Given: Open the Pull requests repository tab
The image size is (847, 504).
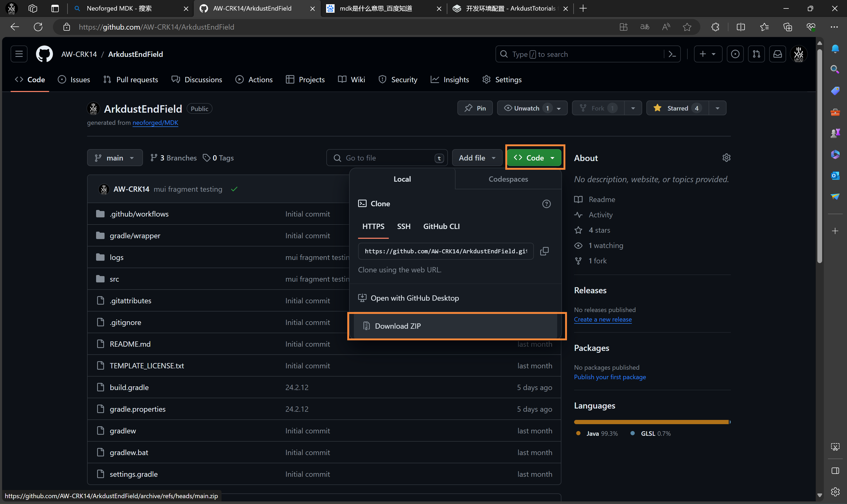Looking at the screenshot, I should (x=131, y=80).
